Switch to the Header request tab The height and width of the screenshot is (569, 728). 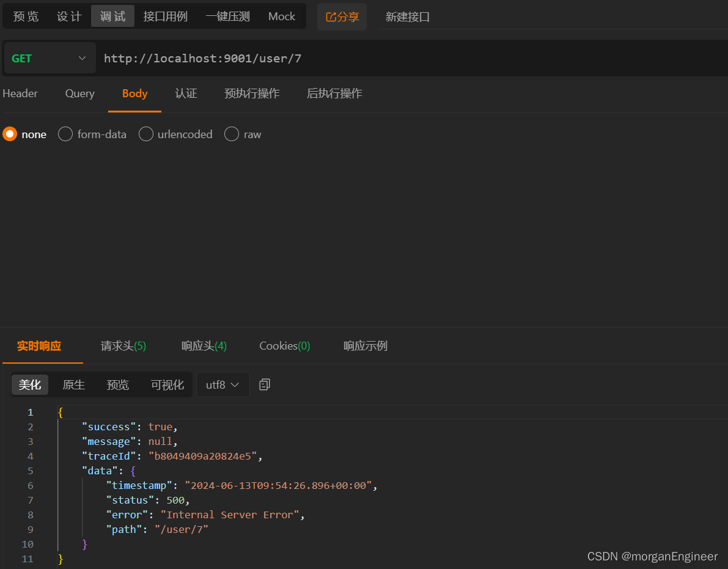click(20, 94)
